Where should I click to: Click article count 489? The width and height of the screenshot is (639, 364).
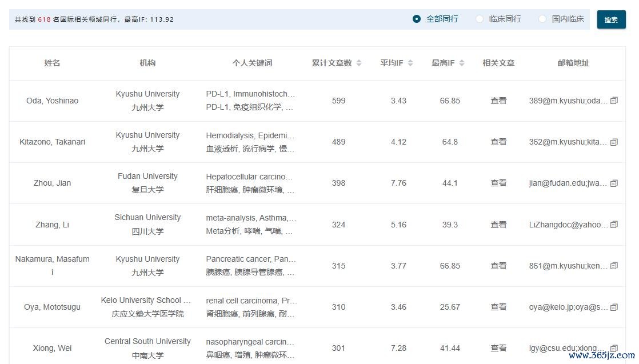[339, 142]
